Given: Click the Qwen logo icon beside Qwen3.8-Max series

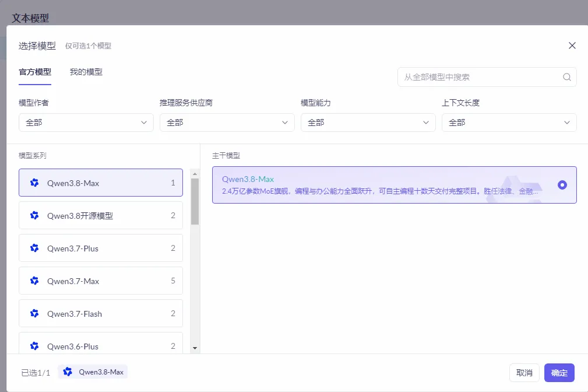Looking at the screenshot, I should [x=34, y=183].
